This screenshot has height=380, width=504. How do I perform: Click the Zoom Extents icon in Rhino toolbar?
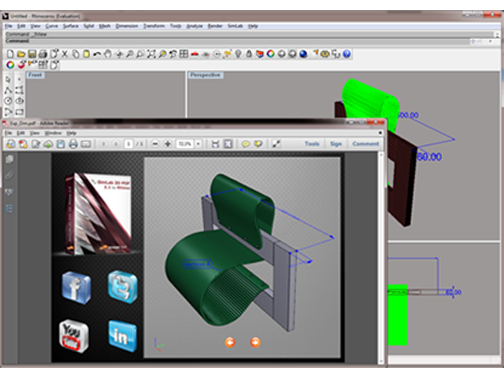151,54
